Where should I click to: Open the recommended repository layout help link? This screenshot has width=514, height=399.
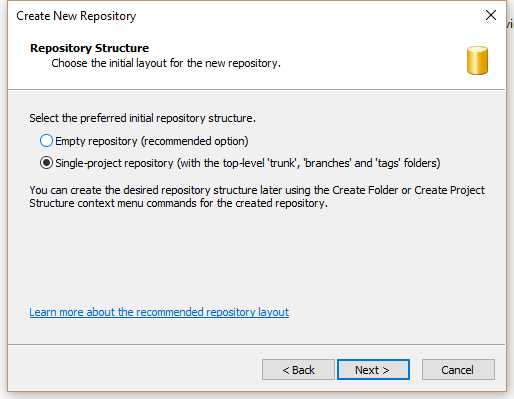tap(159, 312)
